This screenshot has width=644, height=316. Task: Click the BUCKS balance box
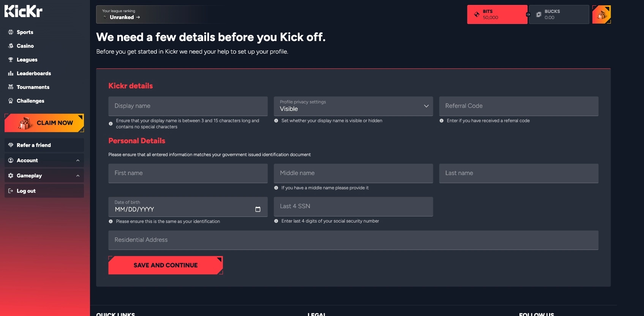[x=559, y=14]
